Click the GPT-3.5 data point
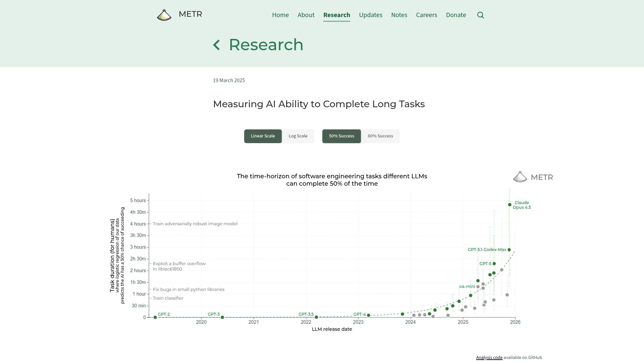The width and height of the screenshot is (644, 362). tap(316, 317)
